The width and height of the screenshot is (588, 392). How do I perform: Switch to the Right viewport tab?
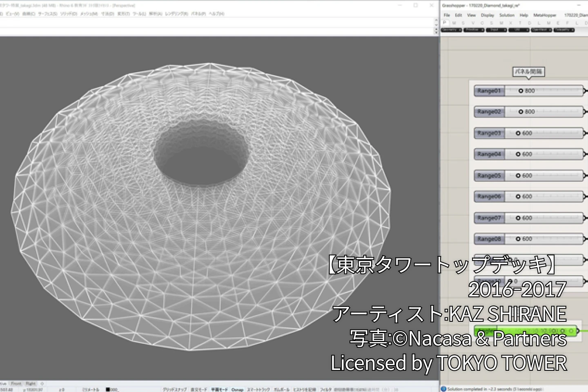[x=31, y=384]
